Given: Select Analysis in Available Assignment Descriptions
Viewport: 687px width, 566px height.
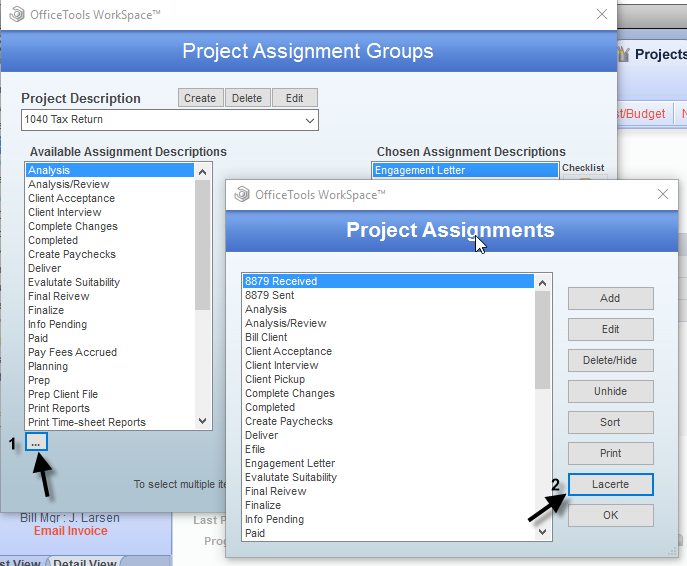Looking at the screenshot, I should pos(110,170).
